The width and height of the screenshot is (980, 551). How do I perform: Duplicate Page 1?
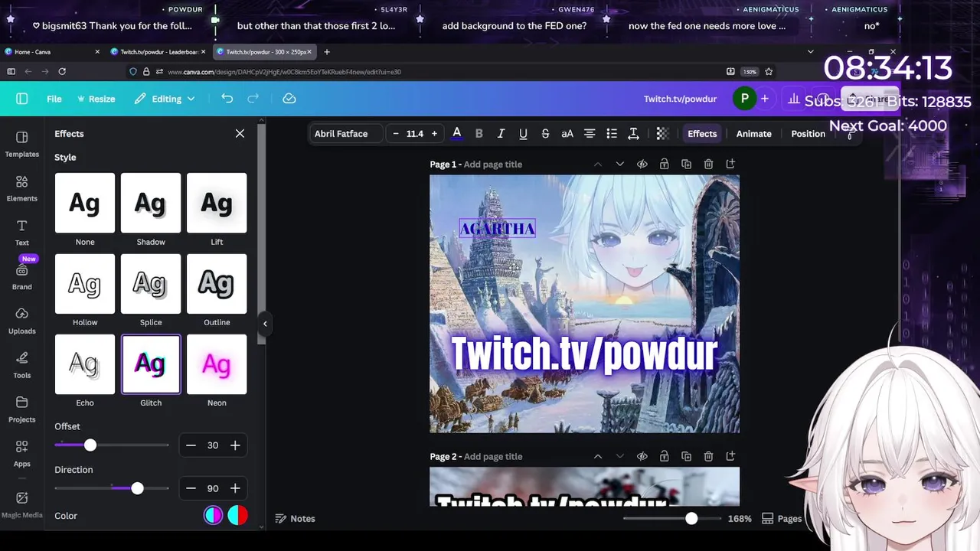click(686, 165)
